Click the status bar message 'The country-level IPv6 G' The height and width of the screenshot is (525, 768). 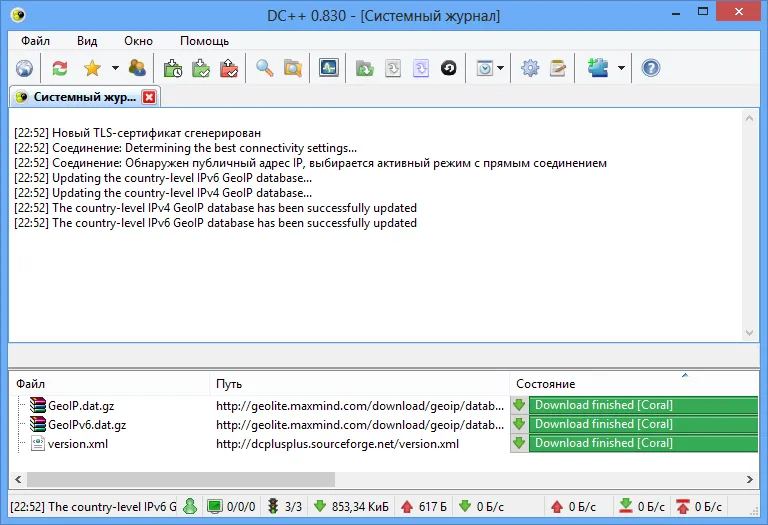pyautogui.click(x=94, y=507)
